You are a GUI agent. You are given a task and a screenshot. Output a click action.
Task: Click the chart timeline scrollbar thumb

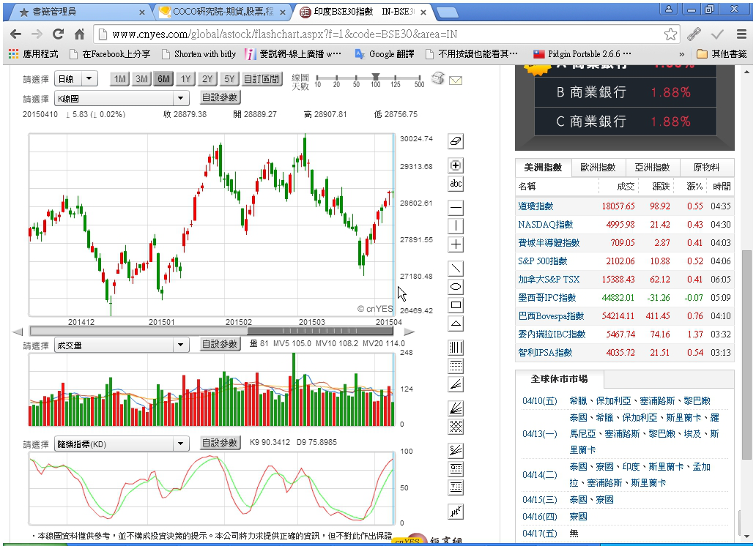pos(320,331)
